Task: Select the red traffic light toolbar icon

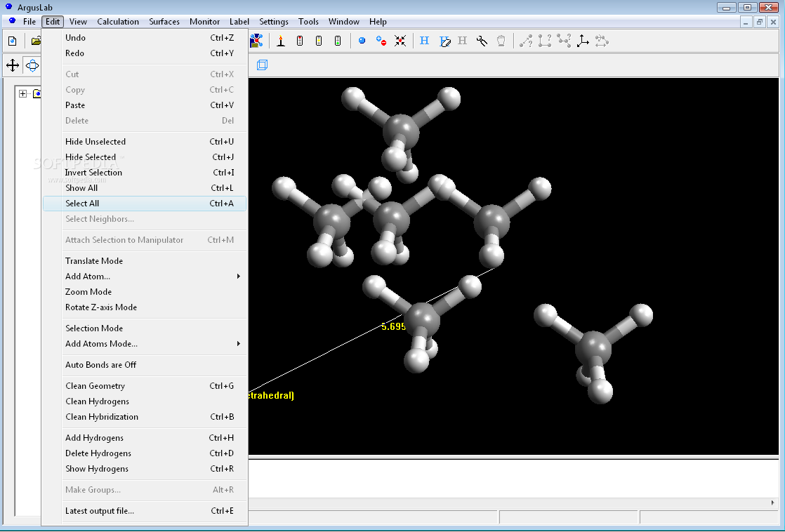Action: click(300, 41)
